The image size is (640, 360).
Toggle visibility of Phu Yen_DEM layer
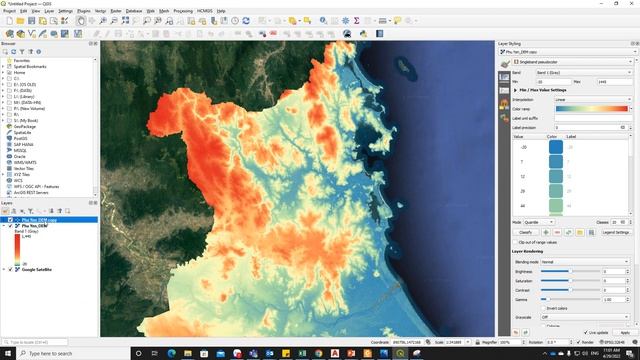pyautogui.click(x=11, y=226)
